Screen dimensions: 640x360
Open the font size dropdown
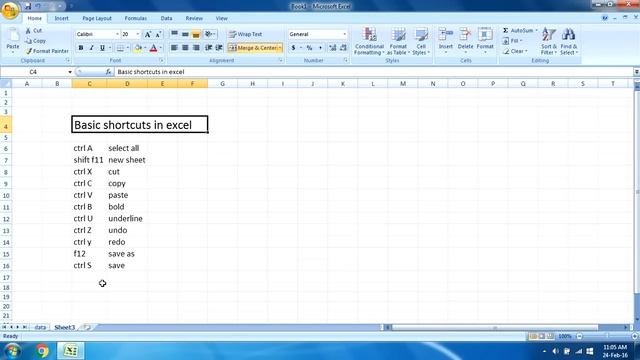138,34
